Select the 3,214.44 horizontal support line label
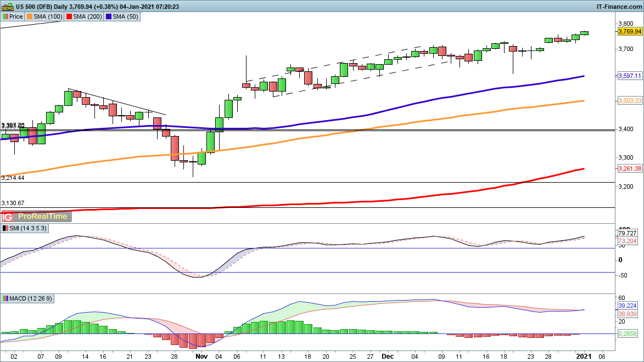Screen dimensions: 644x362 pyautogui.click(x=13, y=178)
